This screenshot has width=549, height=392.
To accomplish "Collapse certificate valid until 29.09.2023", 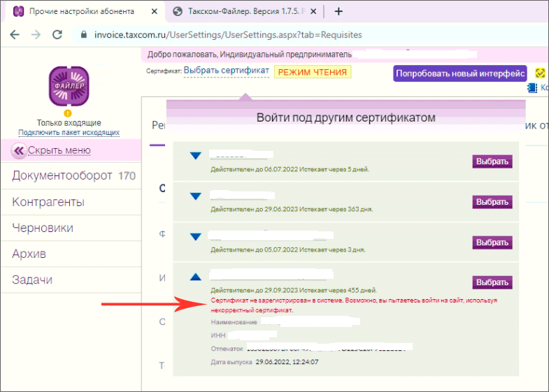I will click(x=195, y=277).
